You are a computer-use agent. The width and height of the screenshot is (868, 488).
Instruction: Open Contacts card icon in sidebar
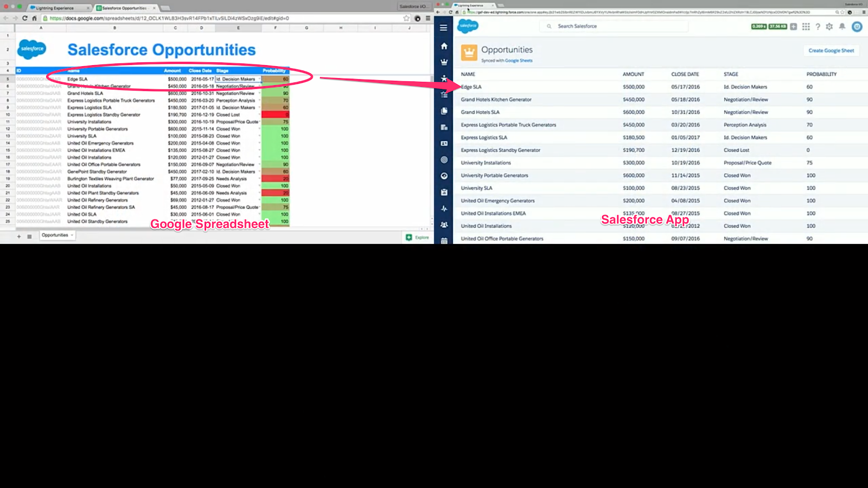pyautogui.click(x=444, y=144)
